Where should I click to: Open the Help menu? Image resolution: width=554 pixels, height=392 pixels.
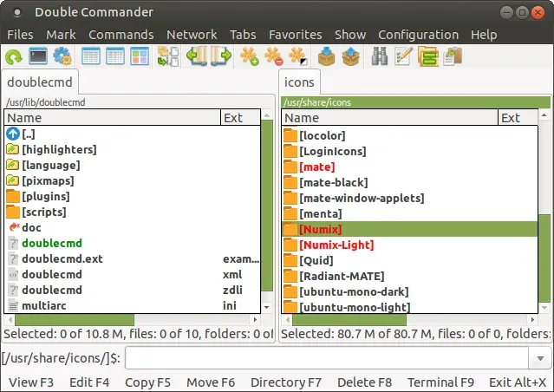click(484, 35)
